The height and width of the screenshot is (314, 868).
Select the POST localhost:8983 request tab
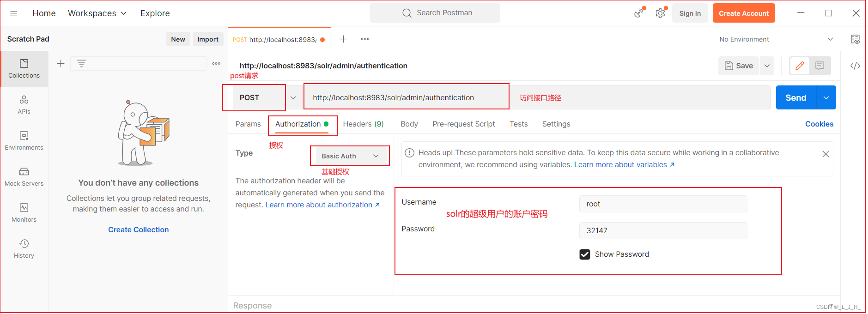[x=279, y=40]
